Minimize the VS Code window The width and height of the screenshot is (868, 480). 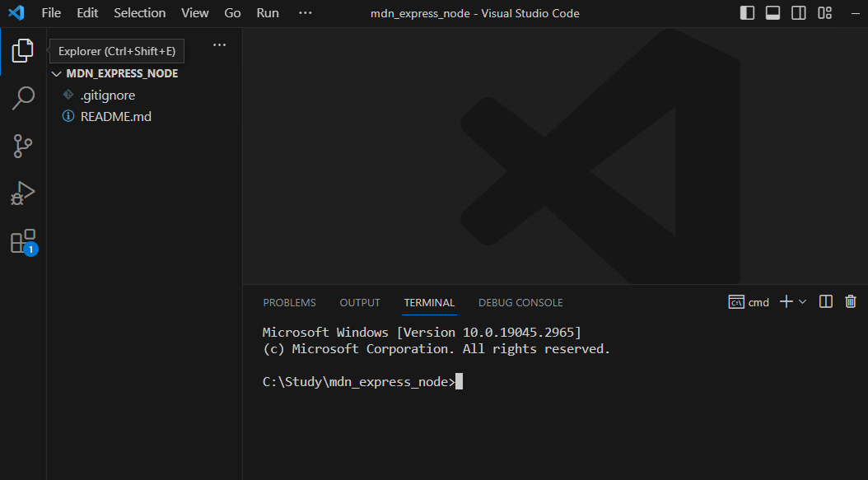856,12
